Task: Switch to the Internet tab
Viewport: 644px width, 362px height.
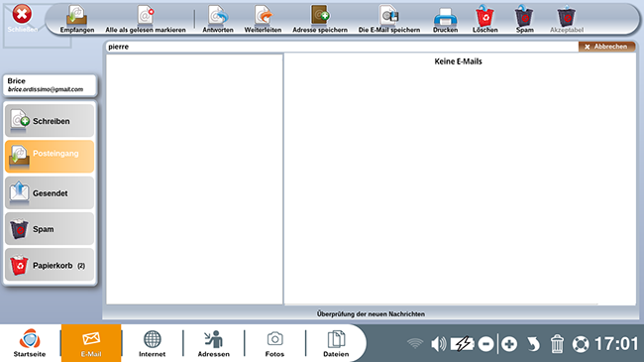Action: pyautogui.click(x=152, y=343)
